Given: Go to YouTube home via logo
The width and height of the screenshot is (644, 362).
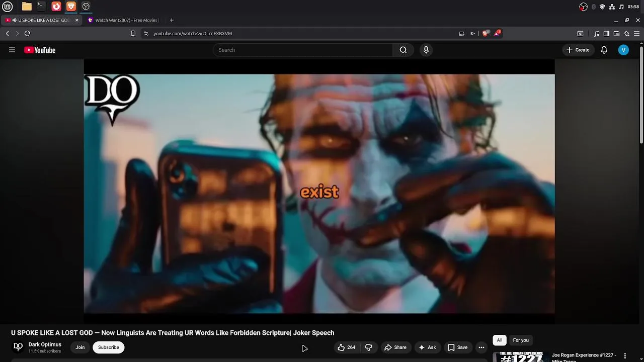Looking at the screenshot, I should tap(40, 50).
